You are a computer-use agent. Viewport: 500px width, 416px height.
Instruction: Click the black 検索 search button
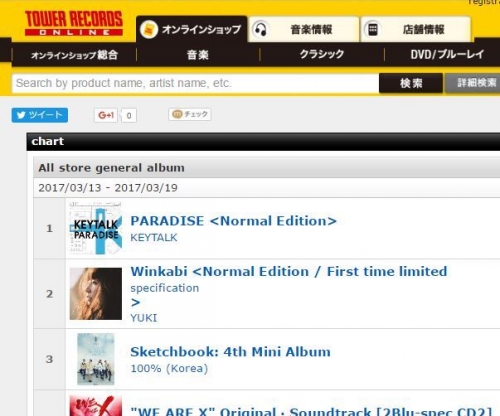tap(411, 83)
